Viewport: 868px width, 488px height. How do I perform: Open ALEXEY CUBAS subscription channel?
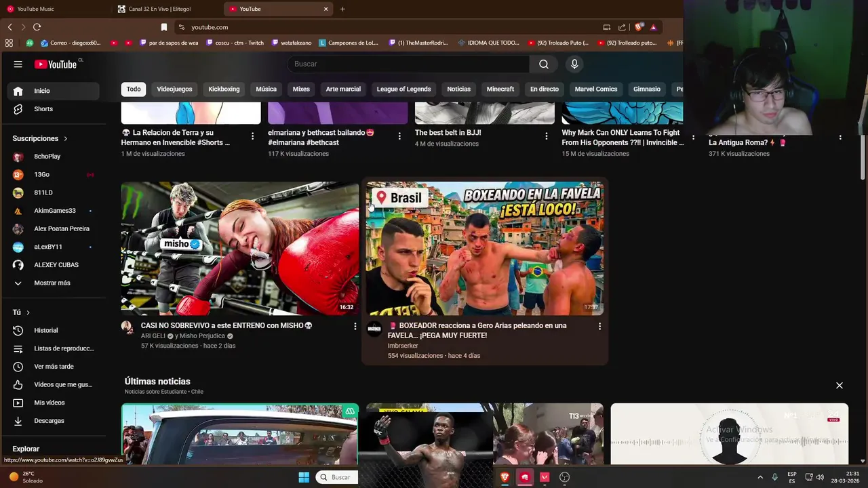(x=53, y=265)
